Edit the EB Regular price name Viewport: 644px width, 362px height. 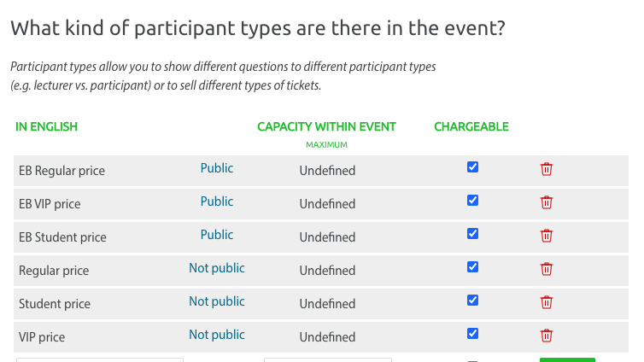tap(61, 171)
